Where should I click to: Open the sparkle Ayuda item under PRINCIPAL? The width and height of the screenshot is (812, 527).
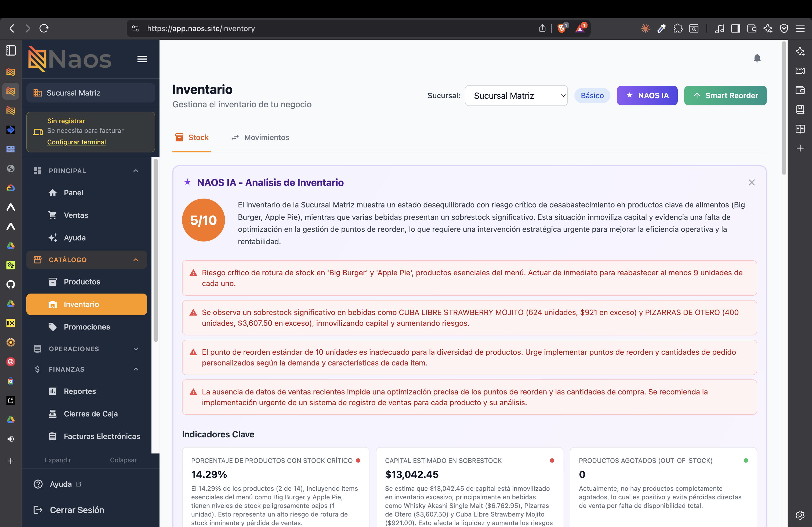pos(87,237)
